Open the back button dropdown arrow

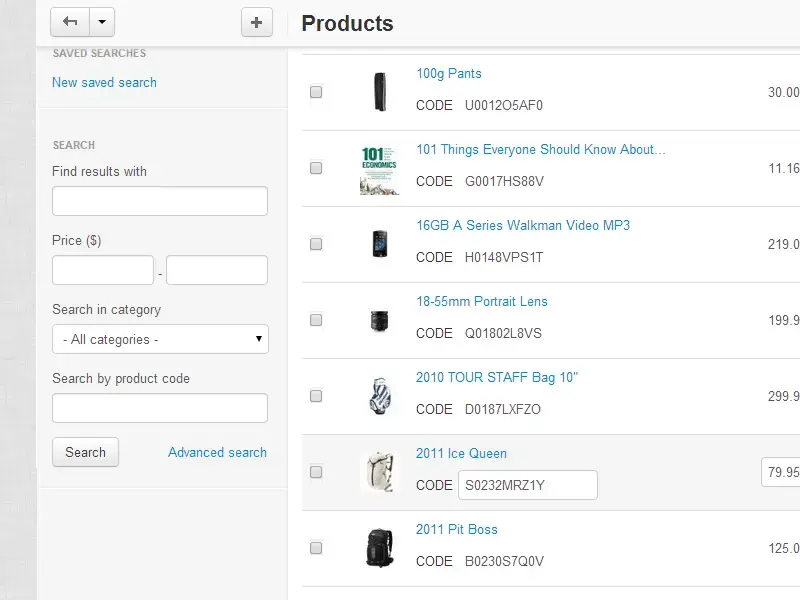[102, 22]
